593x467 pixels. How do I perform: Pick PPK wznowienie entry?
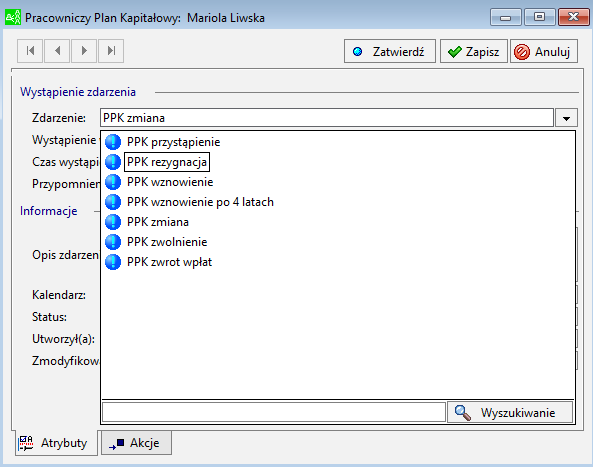click(170, 182)
